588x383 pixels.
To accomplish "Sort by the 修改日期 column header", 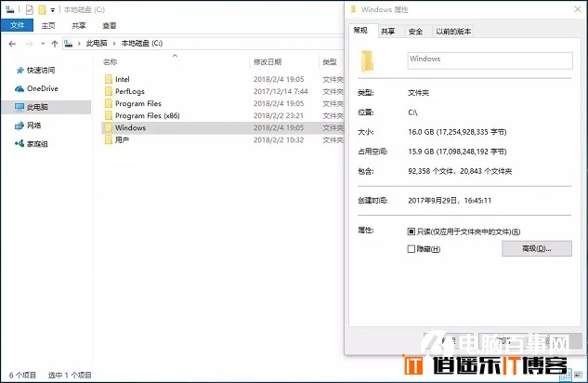I will pyautogui.click(x=268, y=62).
